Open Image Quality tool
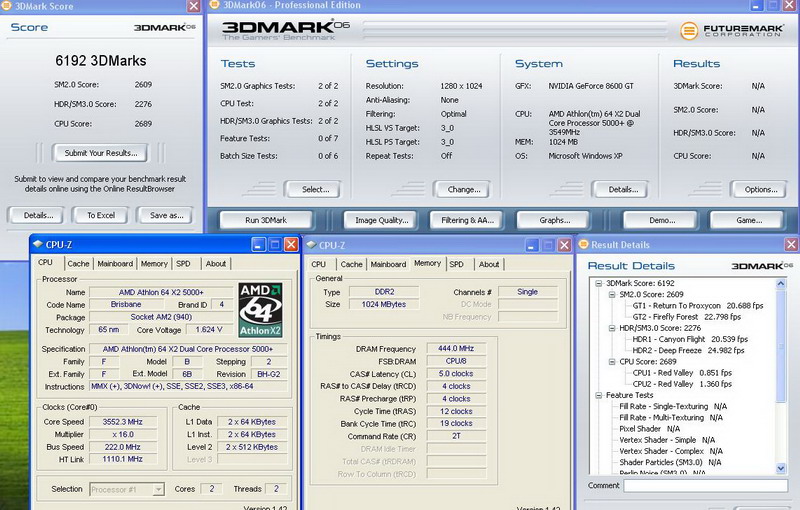This screenshot has height=510, width=800. coord(382,220)
